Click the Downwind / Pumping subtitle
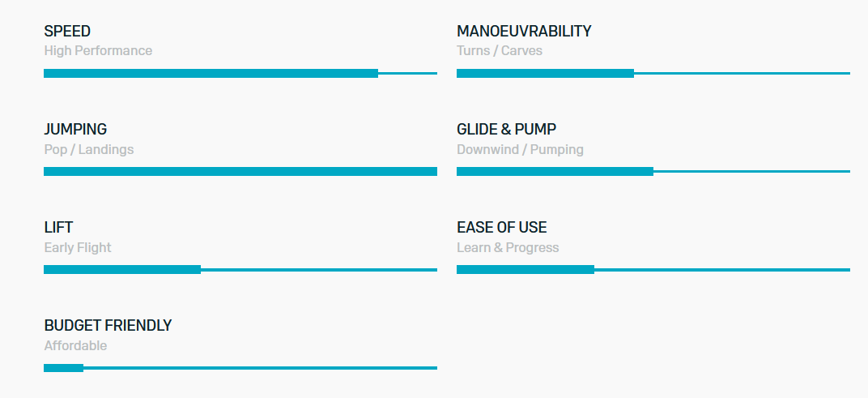This screenshot has width=868, height=398. 520,150
